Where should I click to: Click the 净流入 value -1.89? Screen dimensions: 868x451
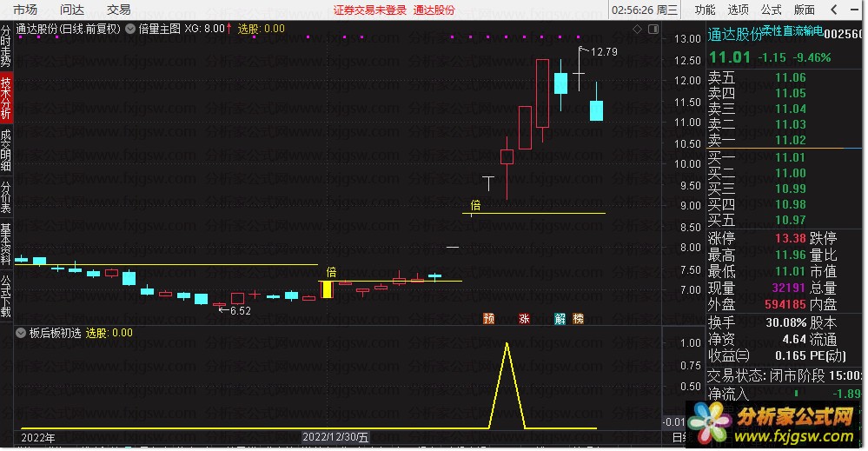(846, 394)
